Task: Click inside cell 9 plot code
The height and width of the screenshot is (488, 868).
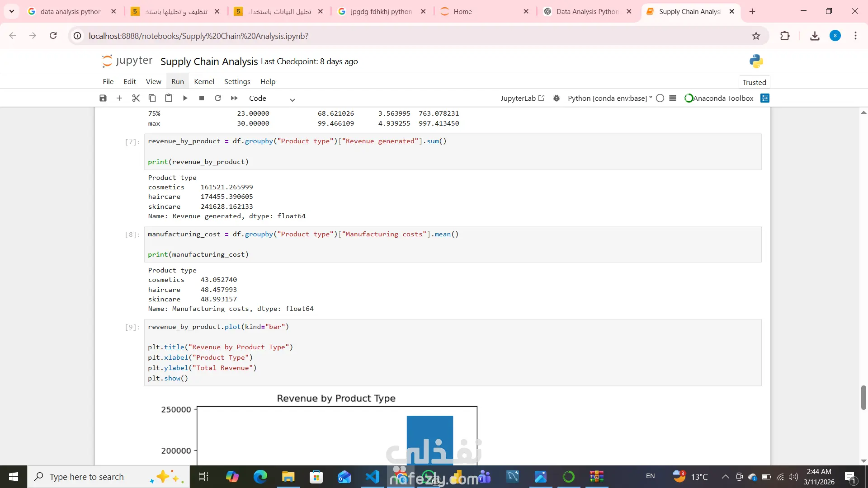Action: click(x=453, y=352)
